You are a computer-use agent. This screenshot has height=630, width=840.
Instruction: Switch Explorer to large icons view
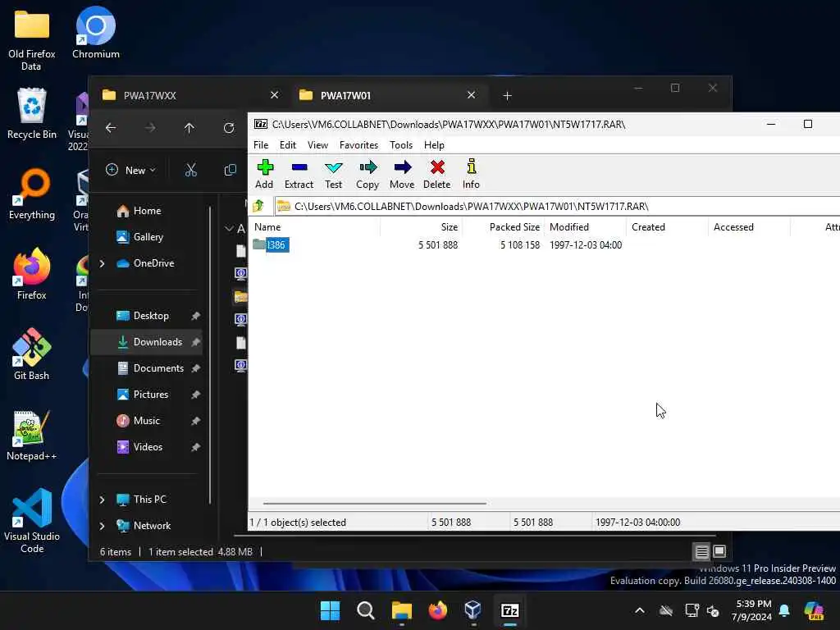719,551
